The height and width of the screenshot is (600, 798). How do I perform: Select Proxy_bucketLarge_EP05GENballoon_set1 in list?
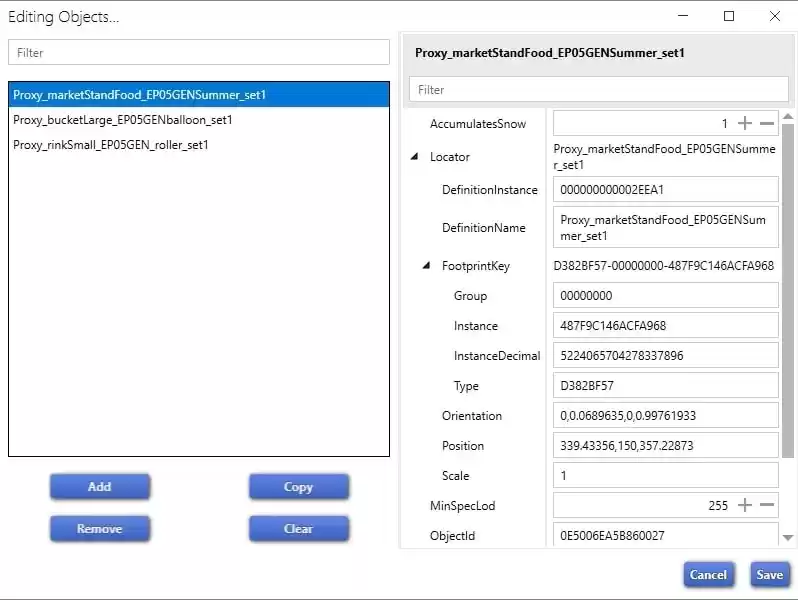(x=123, y=120)
